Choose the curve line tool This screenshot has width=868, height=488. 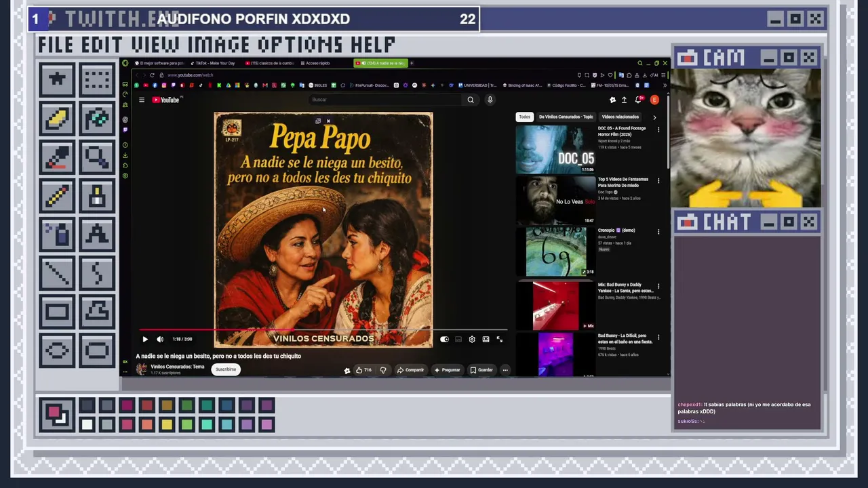(x=97, y=274)
